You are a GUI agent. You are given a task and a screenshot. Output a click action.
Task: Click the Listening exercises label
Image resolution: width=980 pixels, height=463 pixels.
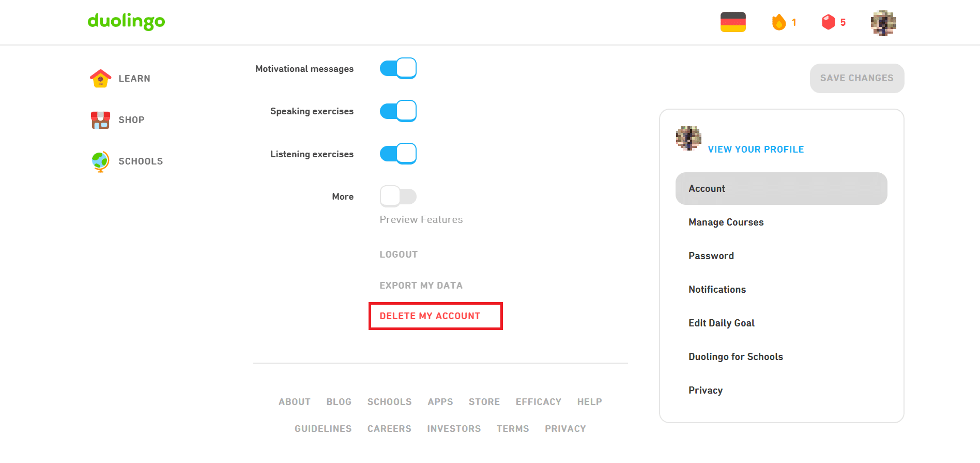click(312, 154)
